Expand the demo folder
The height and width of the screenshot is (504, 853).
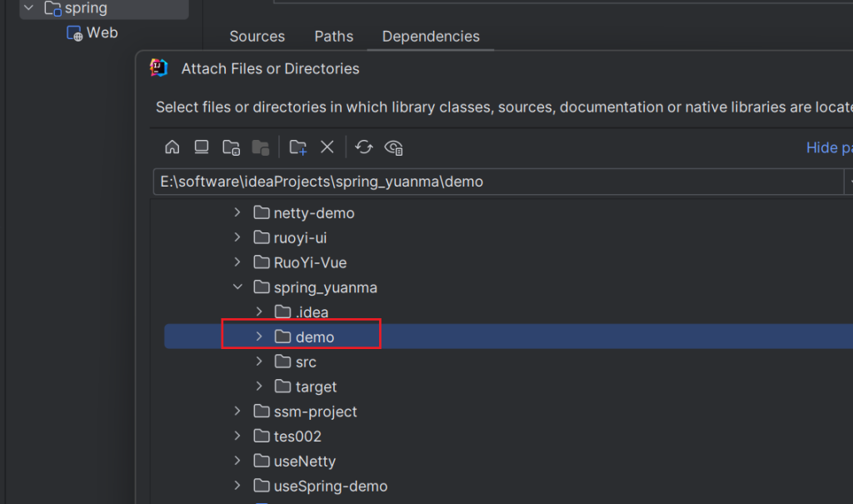[259, 337]
